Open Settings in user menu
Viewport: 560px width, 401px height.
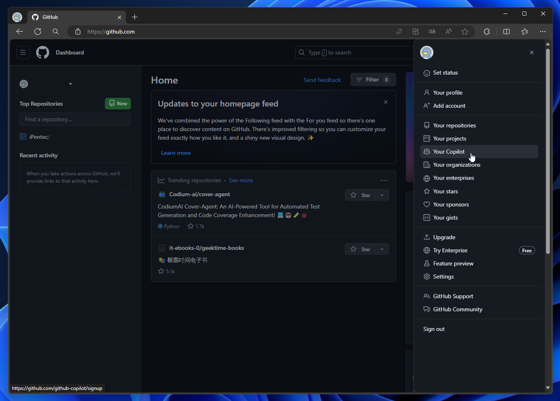(479, 277)
